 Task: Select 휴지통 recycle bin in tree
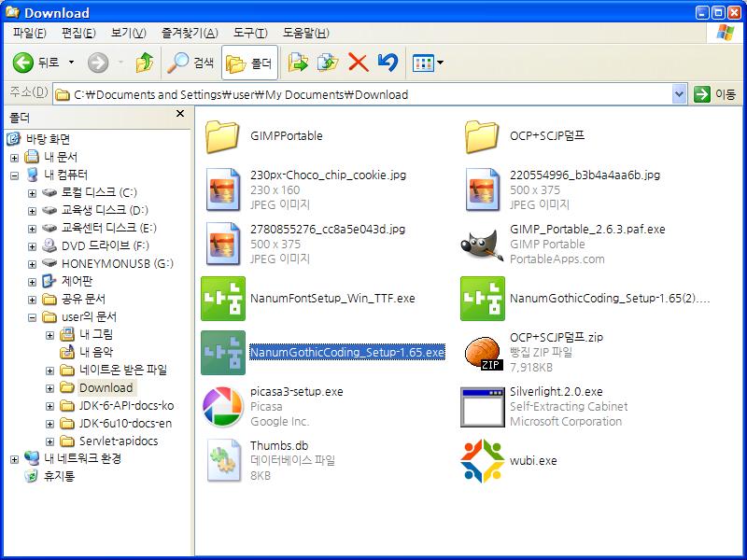pyautogui.click(x=59, y=476)
